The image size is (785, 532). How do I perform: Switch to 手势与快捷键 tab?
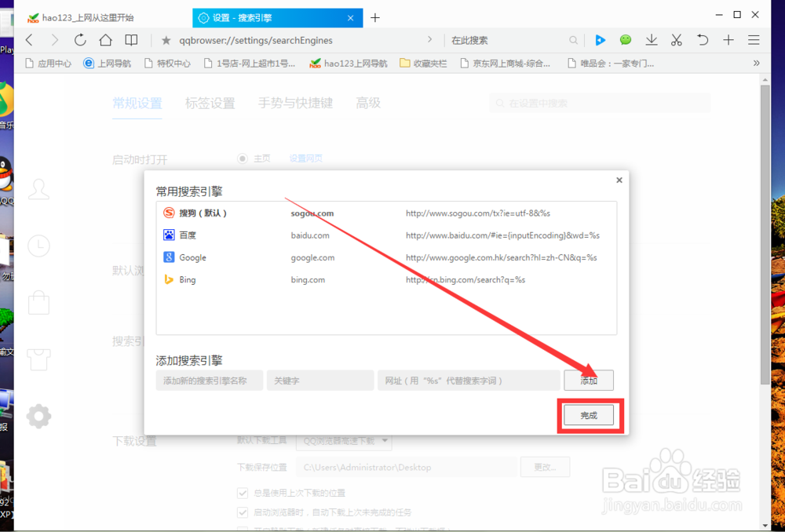pyautogui.click(x=295, y=104)
